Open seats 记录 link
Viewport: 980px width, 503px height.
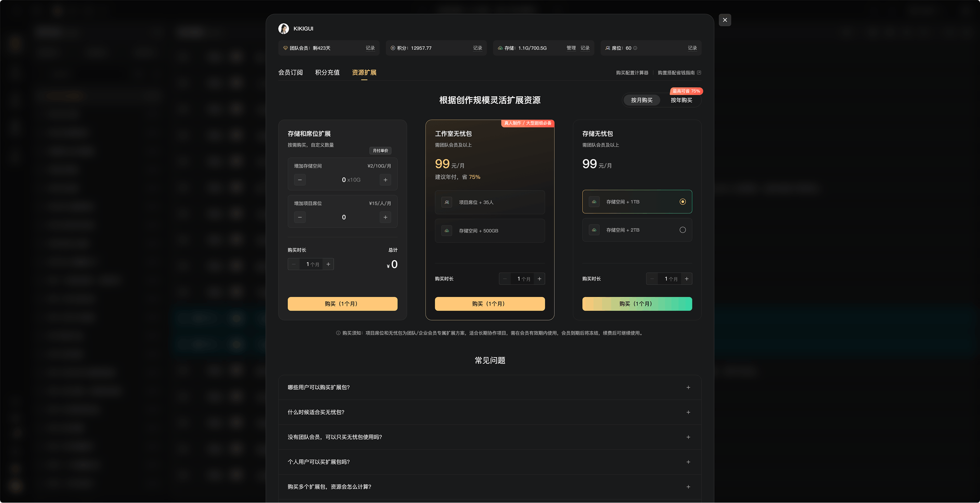692,48
